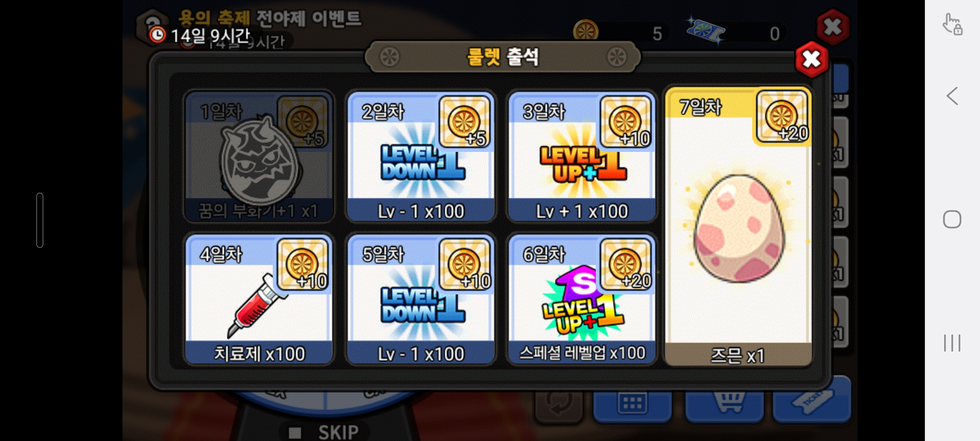Go back with the Android back arrow
The image size is (980, 441).
(x=952, y=96)
